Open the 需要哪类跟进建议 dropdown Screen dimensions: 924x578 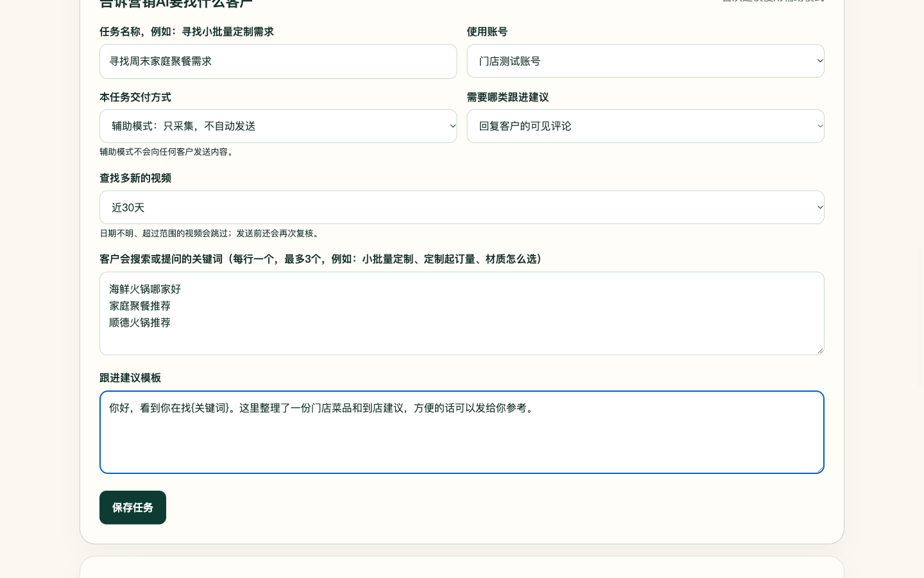click(x=645, y=126)
